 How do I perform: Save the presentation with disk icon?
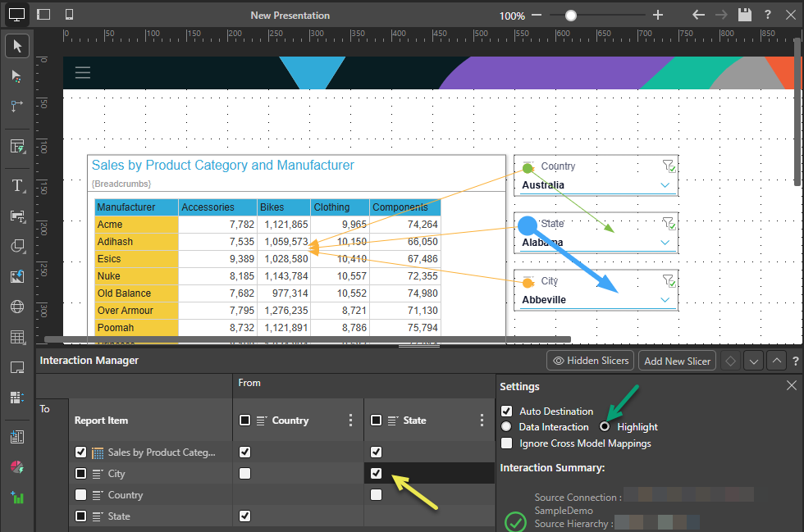[x=745, y=15]
